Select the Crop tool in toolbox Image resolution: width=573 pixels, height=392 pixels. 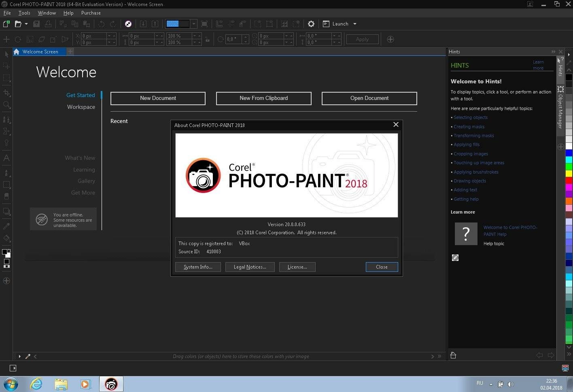click(6, 93)
